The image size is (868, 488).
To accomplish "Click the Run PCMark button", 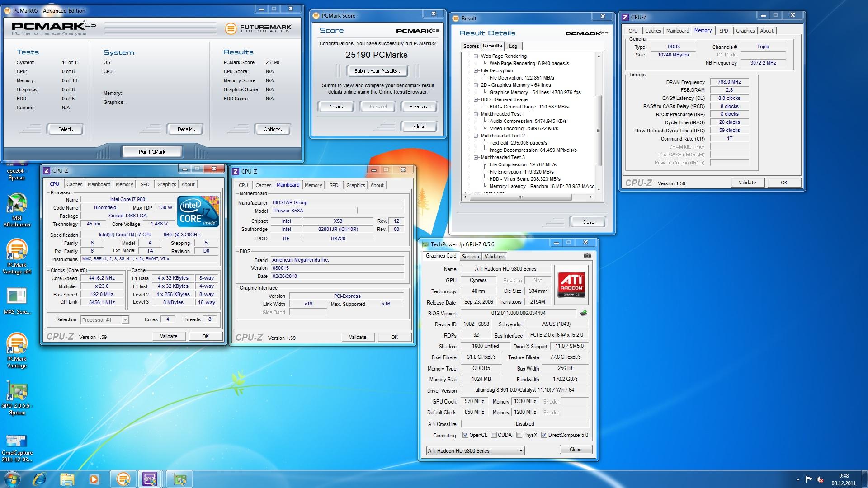I will click(152, 152).
